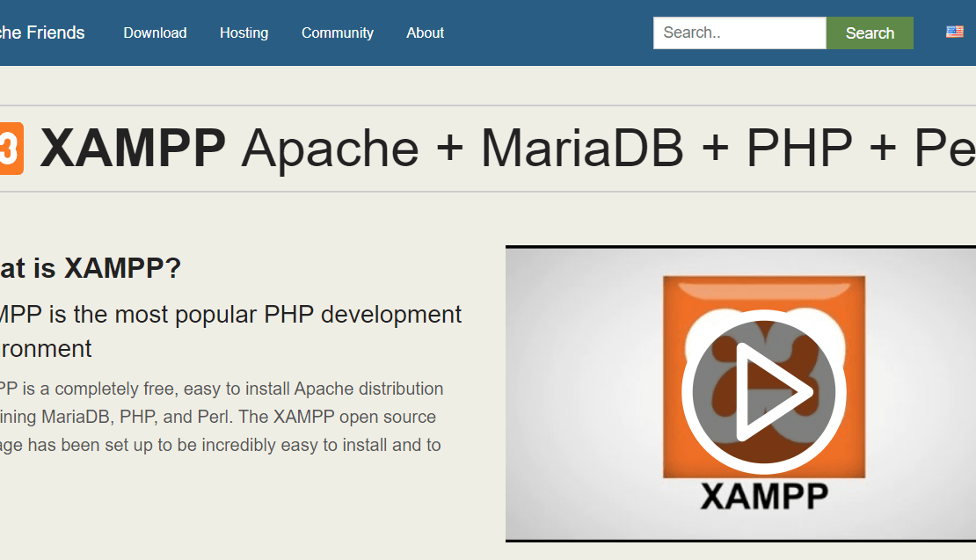This screenshot has width=976, height=560.
Task: Click the orange XAMPP logo icon beside heading
Action: (x=11, y=149)
